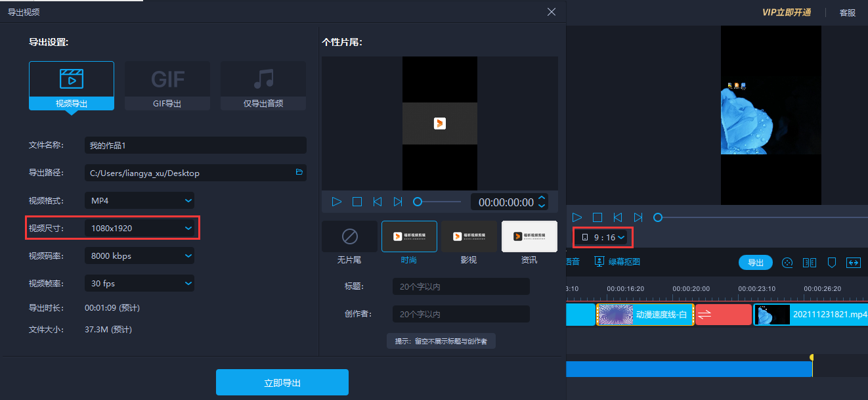
Task: Open the 9:16 aspect ratio dropdown
Action: [603, 237]
